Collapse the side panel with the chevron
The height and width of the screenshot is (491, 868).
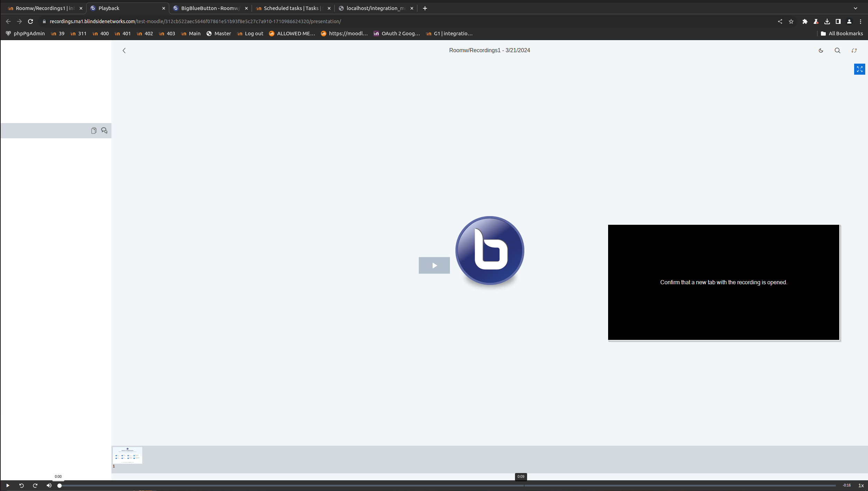point(124,50)
